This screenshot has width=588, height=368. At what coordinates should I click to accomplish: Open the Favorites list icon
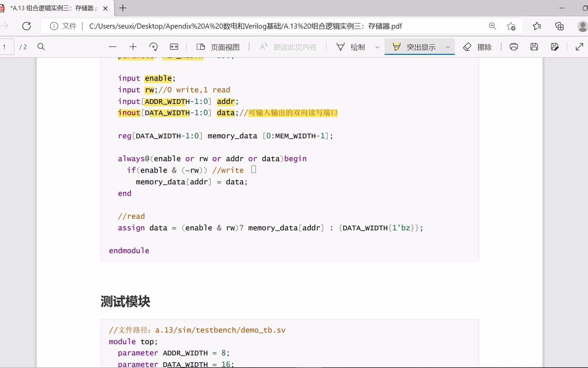537,26
